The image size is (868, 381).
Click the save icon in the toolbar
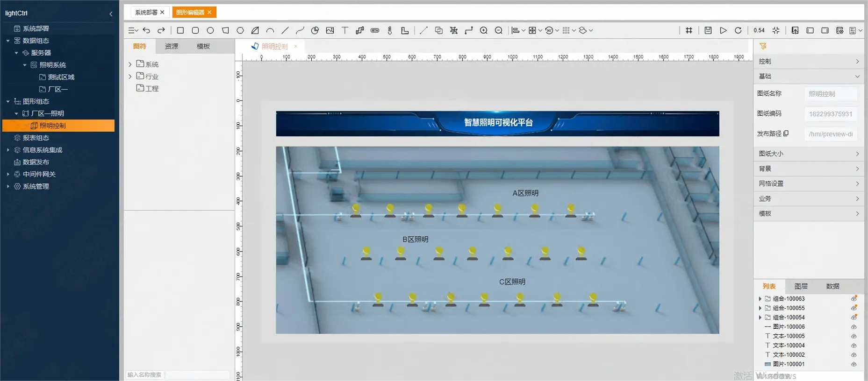point(708,30)
